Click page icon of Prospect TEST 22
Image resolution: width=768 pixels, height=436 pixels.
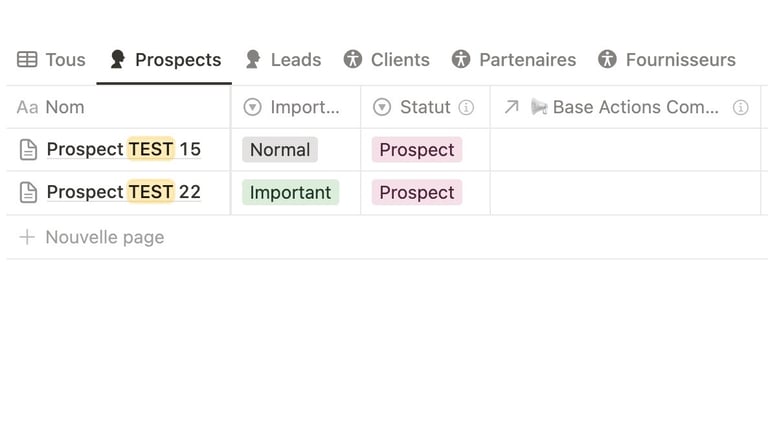tap(28, 192)
